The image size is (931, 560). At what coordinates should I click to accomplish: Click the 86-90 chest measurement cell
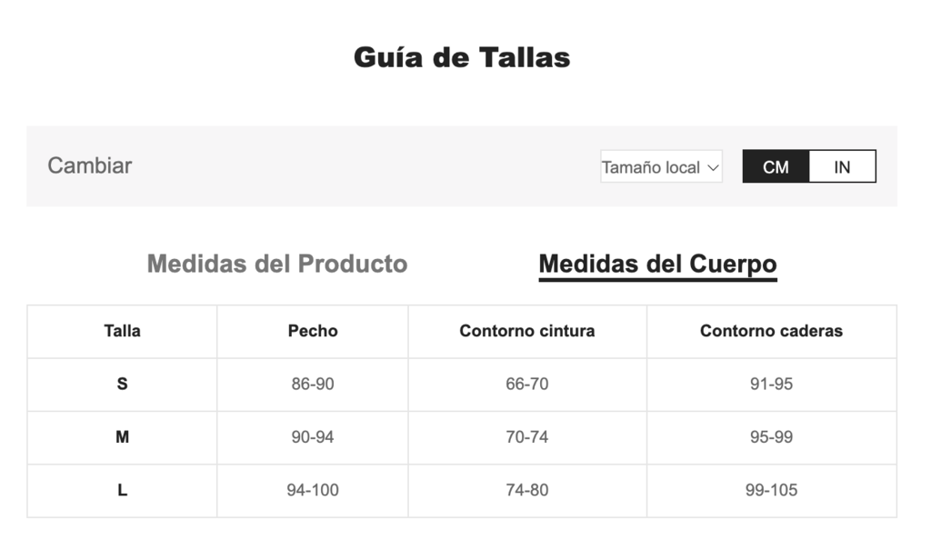click(313, 385)
